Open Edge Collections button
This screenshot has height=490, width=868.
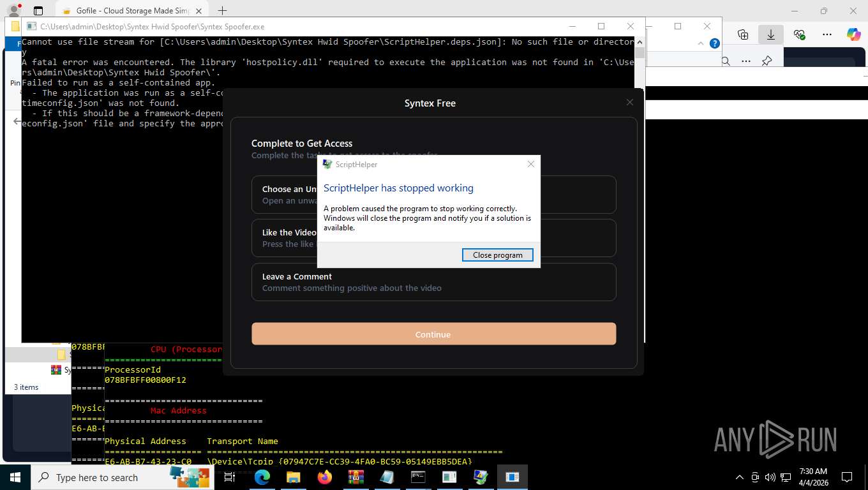pyautogui.click(x=742, y=34)
